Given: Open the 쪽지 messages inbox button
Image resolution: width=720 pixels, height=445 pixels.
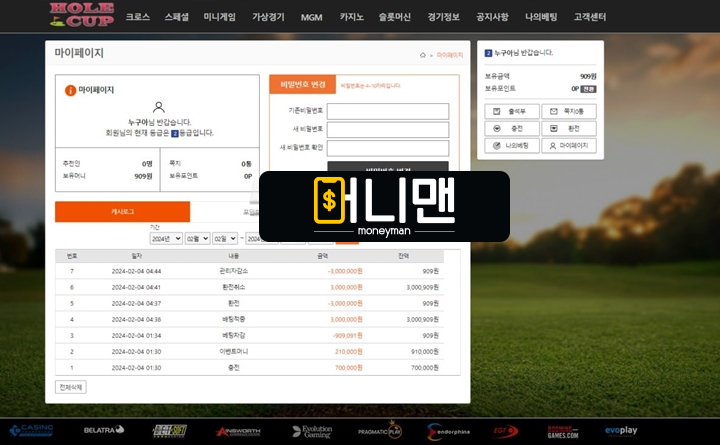Looking at the screenshot, I should click(x=568, y=111).
